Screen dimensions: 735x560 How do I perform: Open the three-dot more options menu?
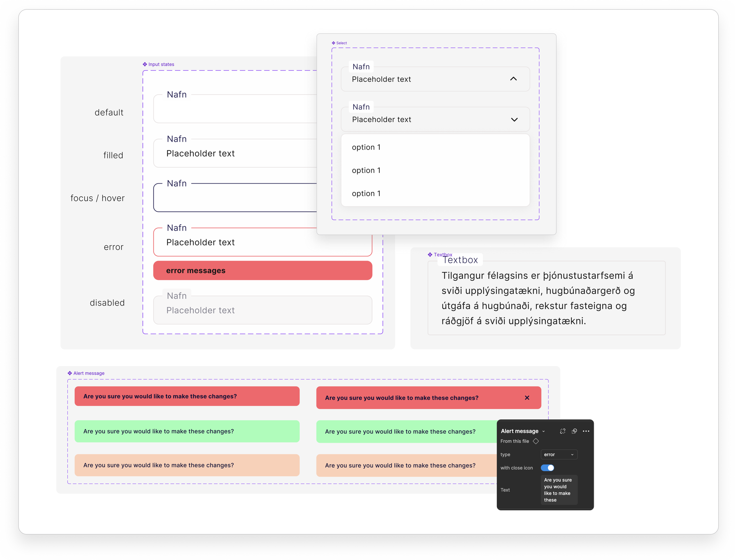(x=586, y=431)
